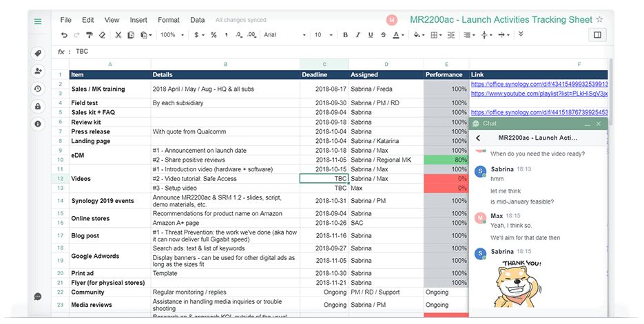Click the lock protection sidebar icon
Viewport: 644px width, 324px height.
(38, 106)
